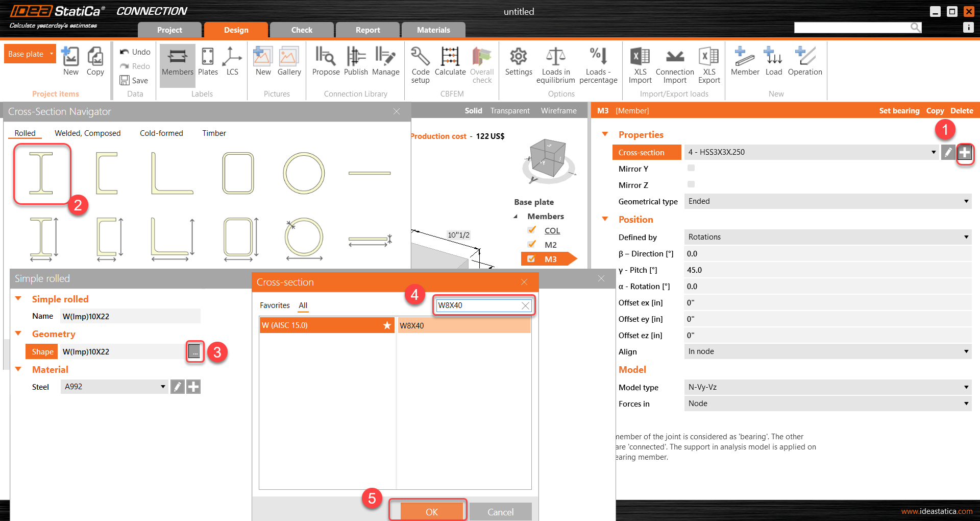Screen dimensions: 980x521
Task: Click the Set bearing button for M3
Action: pyautogui.click(x=899, y=110)
